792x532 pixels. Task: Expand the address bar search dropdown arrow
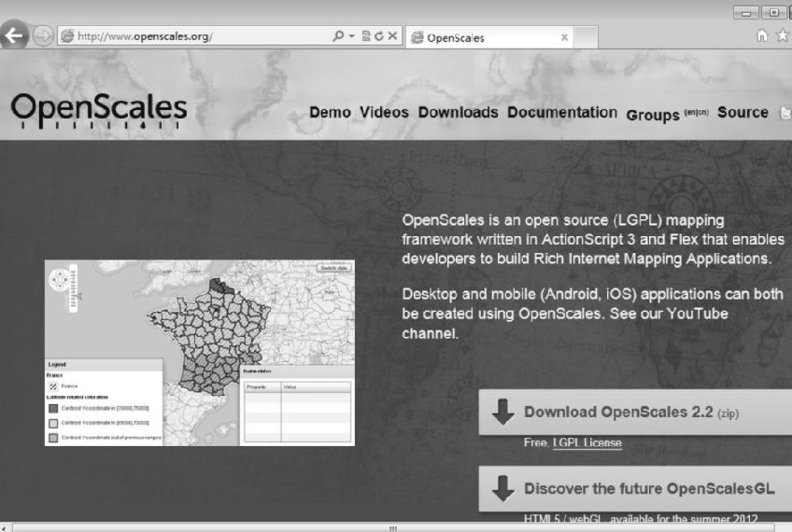pyautogui.click(x=349, y=38)
